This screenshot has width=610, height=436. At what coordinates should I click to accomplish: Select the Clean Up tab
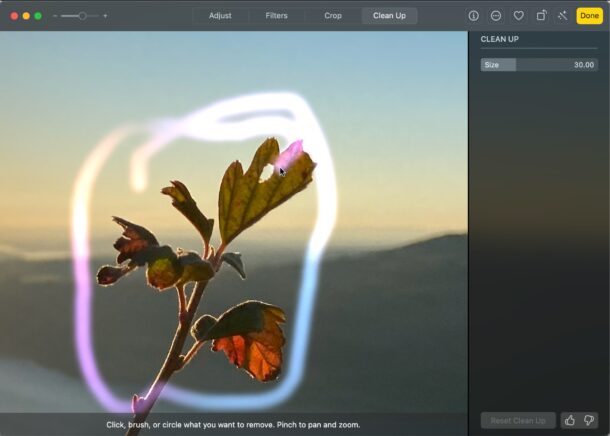pos(389,16)
